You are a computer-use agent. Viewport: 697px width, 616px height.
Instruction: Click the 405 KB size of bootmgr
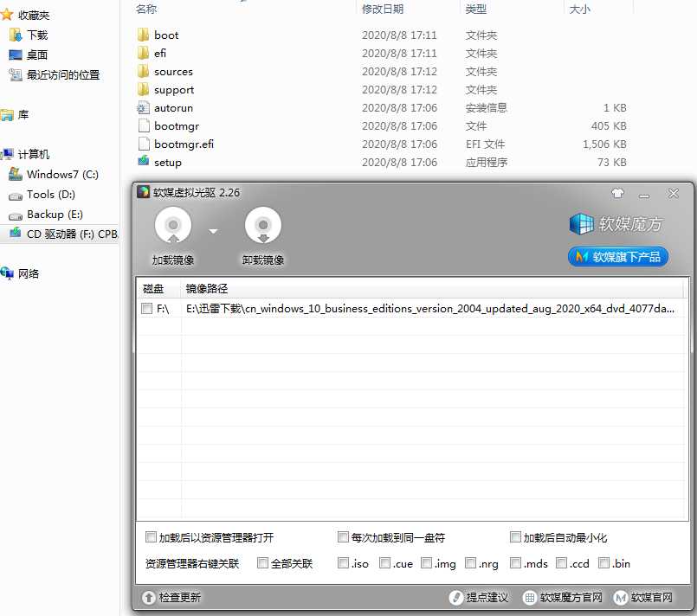pyautogui.click(x=609, y=126)
